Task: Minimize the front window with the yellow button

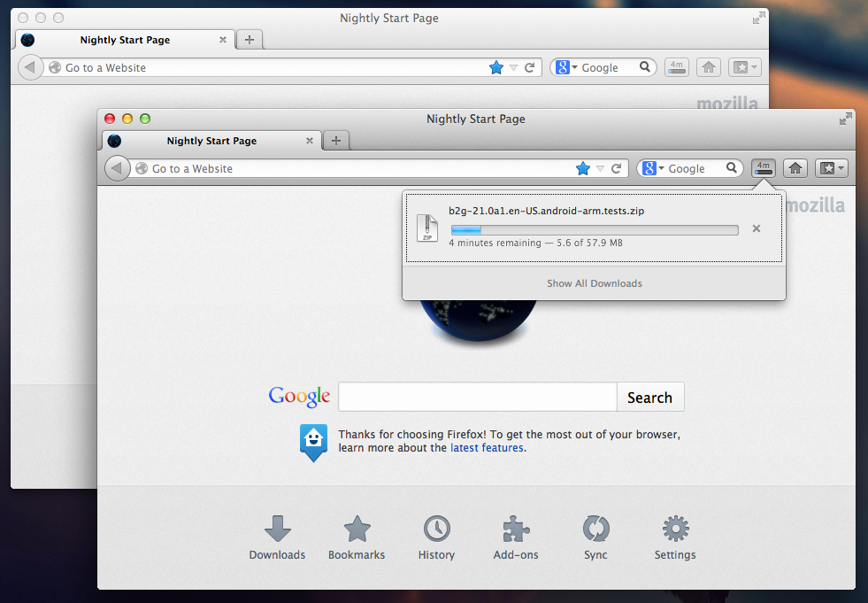Action: [x=127, y=119]
